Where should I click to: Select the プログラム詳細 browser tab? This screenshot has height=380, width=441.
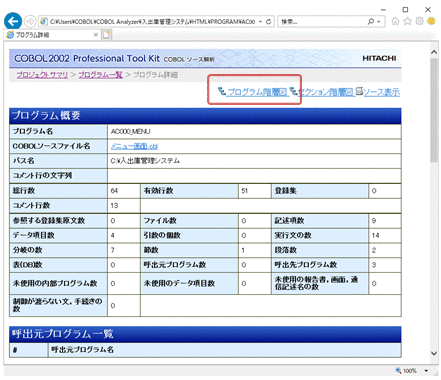click(x=52, y=35)
